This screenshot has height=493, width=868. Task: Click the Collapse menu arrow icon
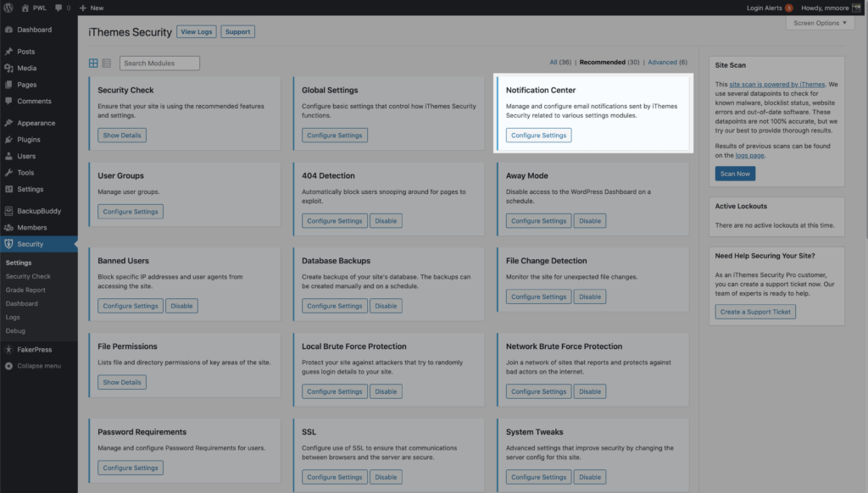(8, 366)
